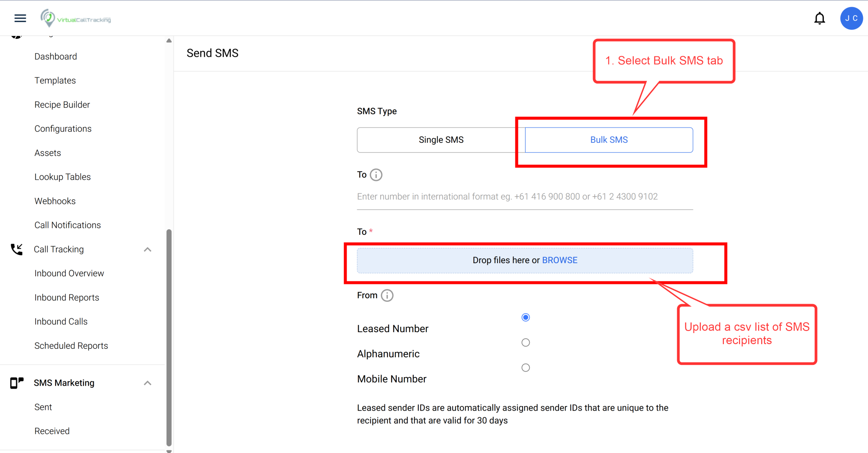The width and height of the screenshot is (868, 453).
Task: Open the Webhooks page
Action: point(55,201)
